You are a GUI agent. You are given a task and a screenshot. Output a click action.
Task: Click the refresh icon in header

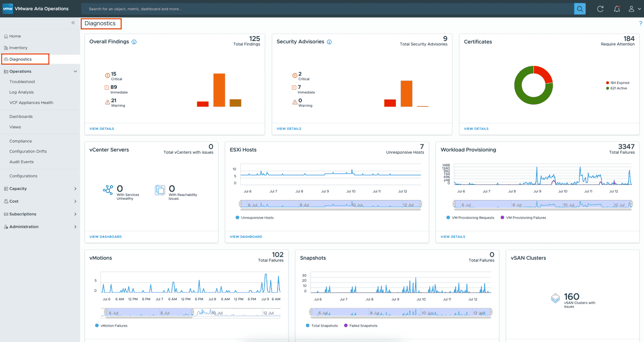tap(600, 9)
